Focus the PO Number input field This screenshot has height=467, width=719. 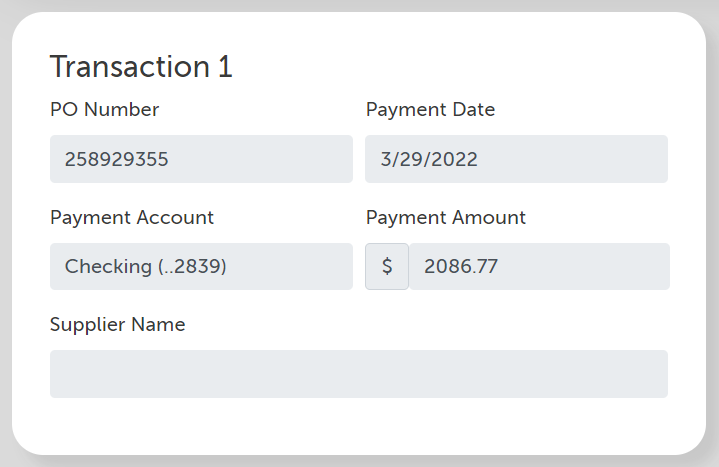click(201, 159)
